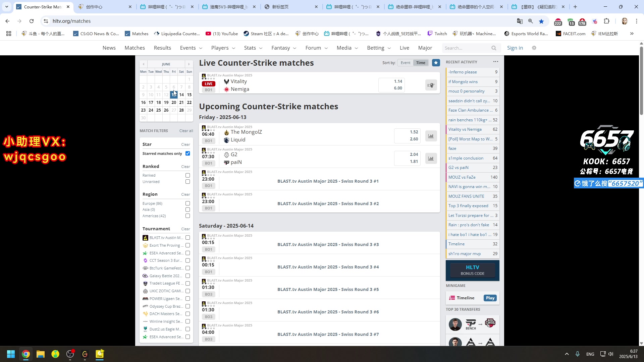This screenshot has height=362, width=644.
Task: Open the Chrome tab search dropdown
Action: 7,7
